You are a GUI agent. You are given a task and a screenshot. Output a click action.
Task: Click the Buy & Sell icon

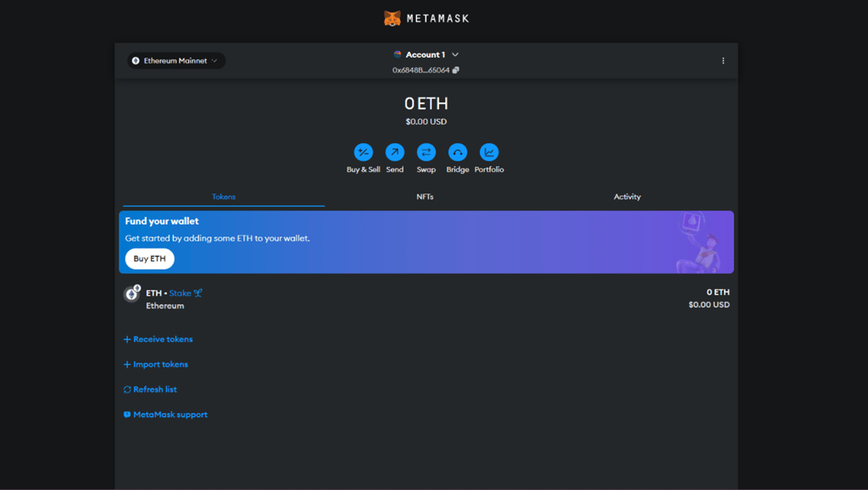(363, 153)
